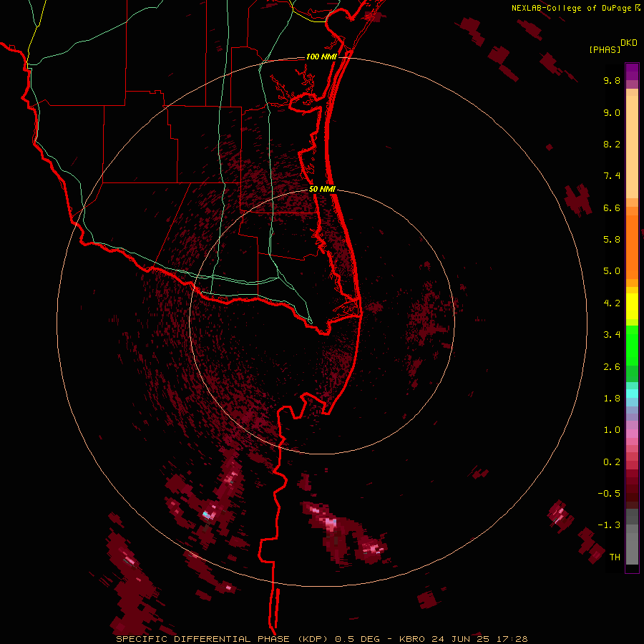Screen dimensions: 644x644
Task: Click the yellow segment of the color bar
Action: [632, 306]
